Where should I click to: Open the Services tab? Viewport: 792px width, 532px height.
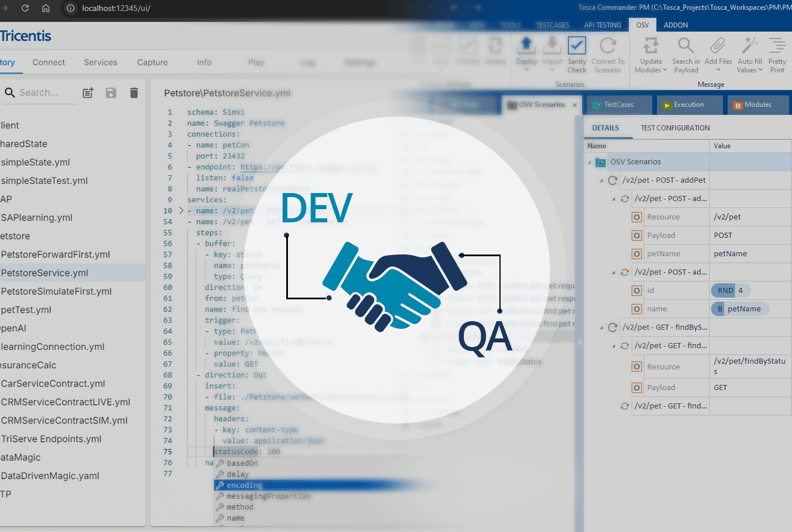pyautogui.click(x=101, y=63)
